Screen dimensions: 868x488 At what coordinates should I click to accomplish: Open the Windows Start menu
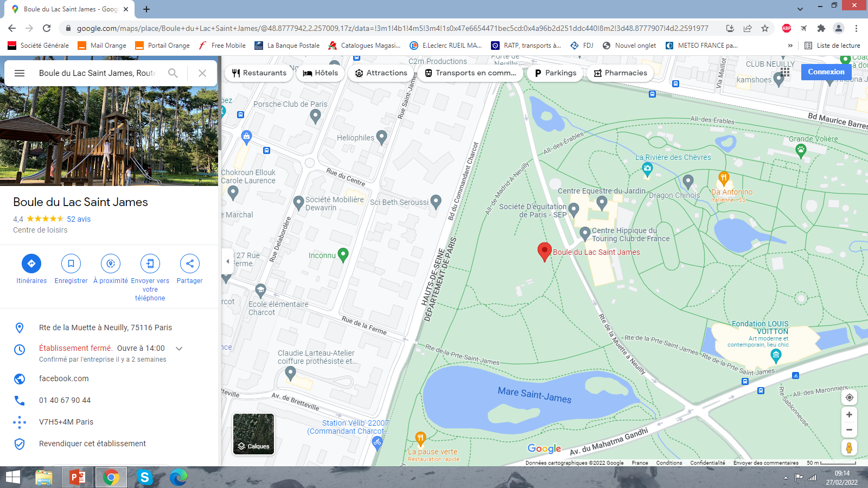[13, 477]
